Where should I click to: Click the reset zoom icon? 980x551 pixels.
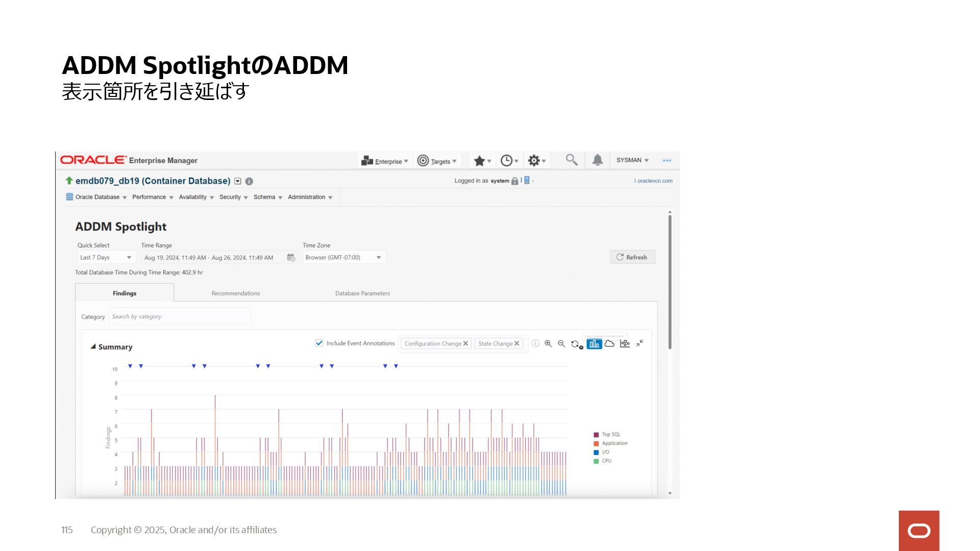577,344
